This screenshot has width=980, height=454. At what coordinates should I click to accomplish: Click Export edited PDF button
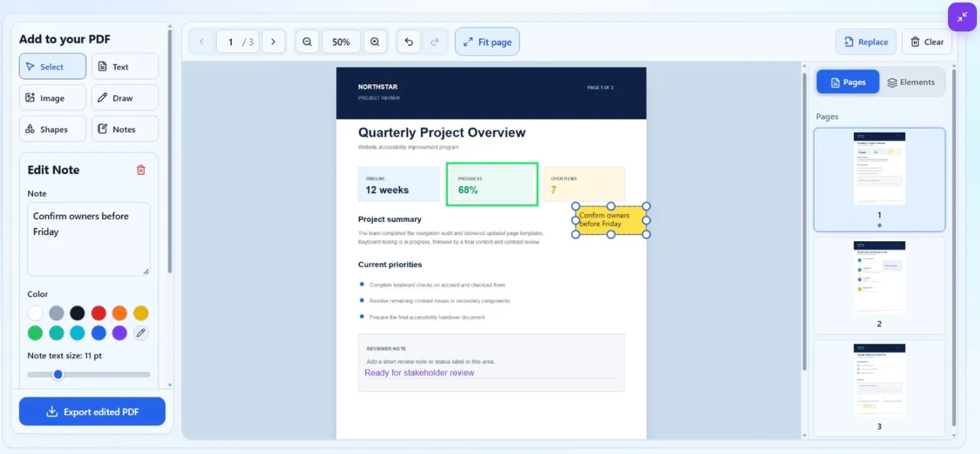coord(92,412)
